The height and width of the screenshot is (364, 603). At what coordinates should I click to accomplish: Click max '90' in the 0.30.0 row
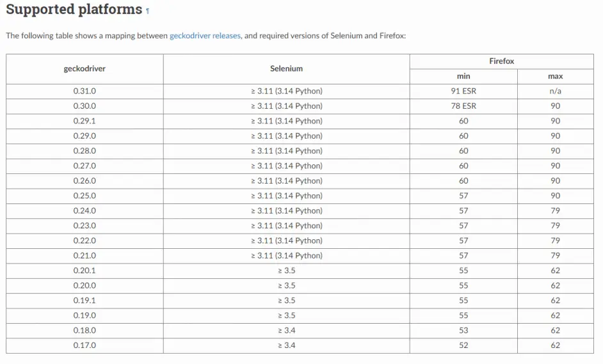(556, 106)
